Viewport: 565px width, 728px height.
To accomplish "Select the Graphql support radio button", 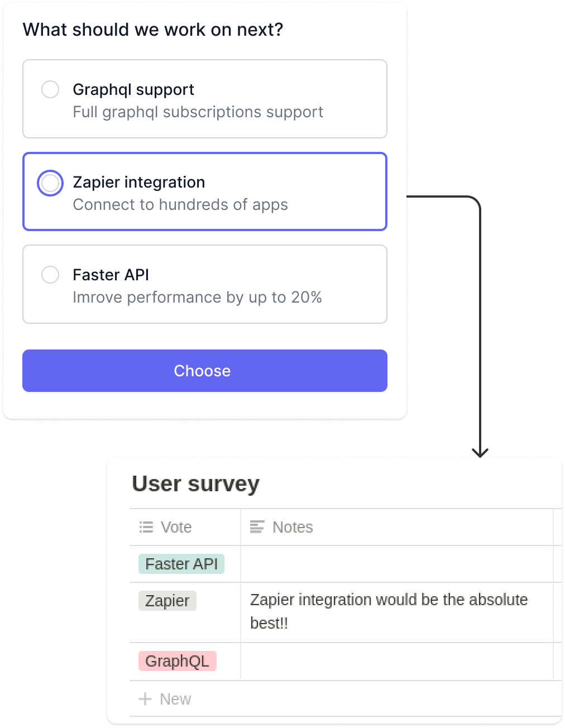I will 50,89.
